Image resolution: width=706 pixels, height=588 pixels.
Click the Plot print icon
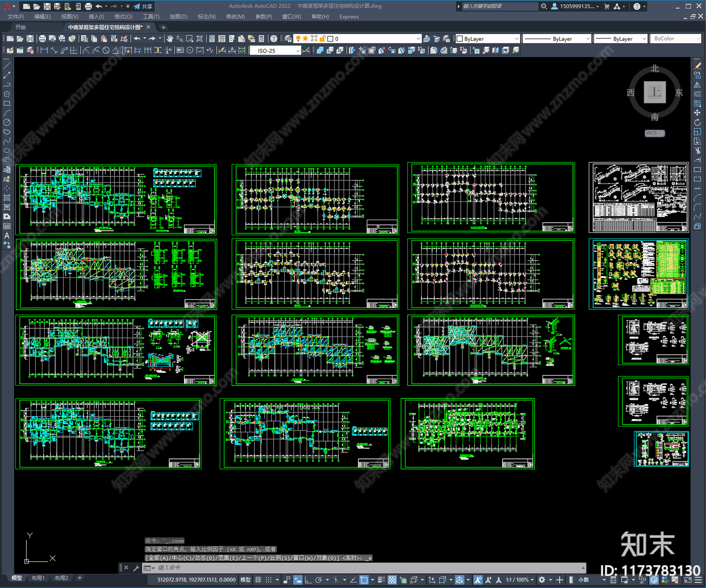[x=42, y=39]
